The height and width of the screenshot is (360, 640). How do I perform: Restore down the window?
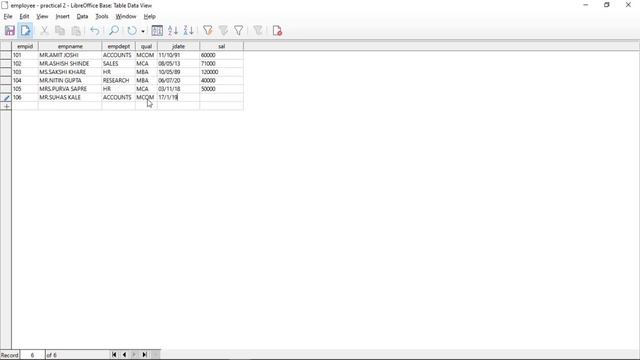click(x=607, y=5)
